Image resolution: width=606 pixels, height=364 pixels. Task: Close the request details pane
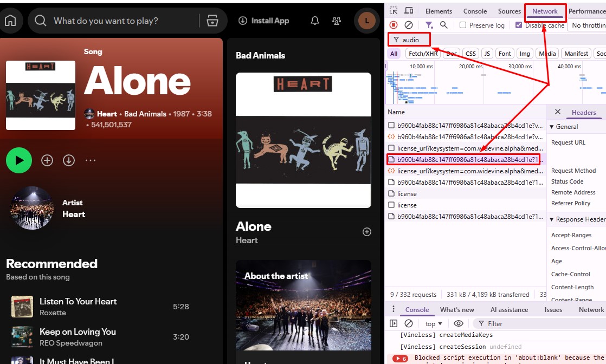coord(557,112)
